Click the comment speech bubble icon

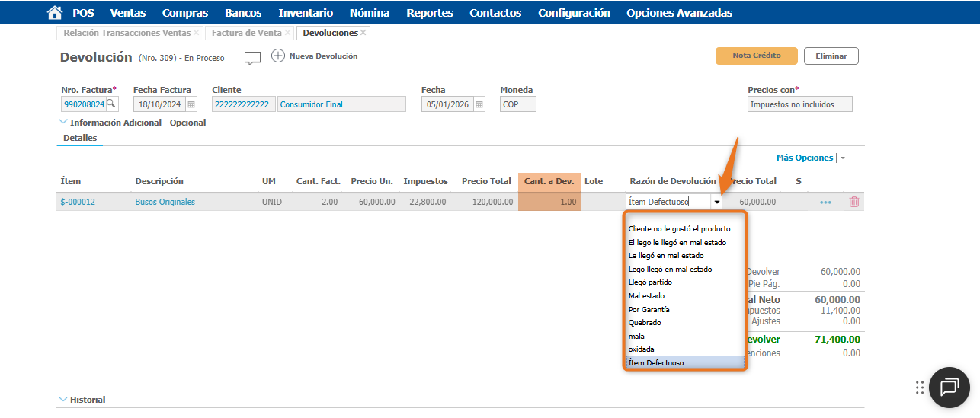coord(252,57)
